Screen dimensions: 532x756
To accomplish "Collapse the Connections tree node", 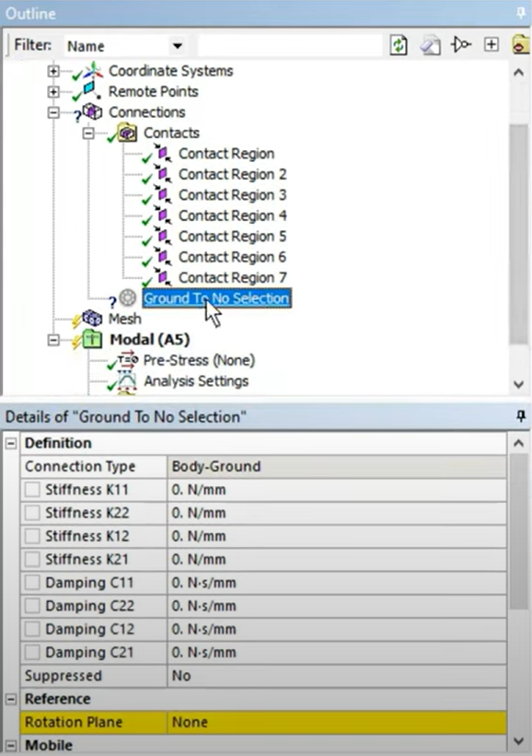I will [53, 112].
